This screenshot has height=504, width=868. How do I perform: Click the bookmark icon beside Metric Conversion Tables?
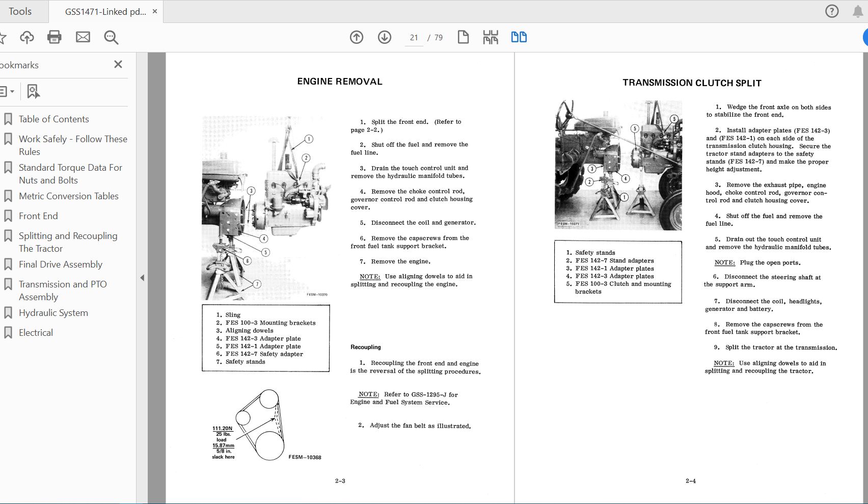(x=8, y=196)
